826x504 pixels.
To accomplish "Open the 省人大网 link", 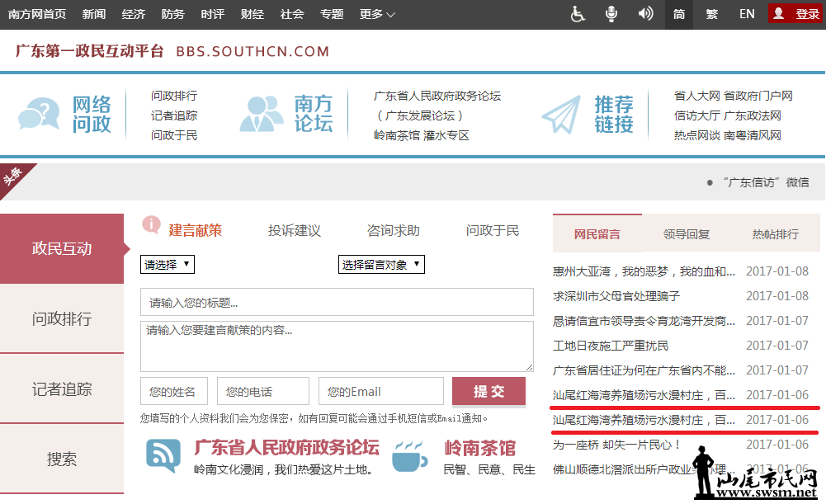I will coord(697,96).
